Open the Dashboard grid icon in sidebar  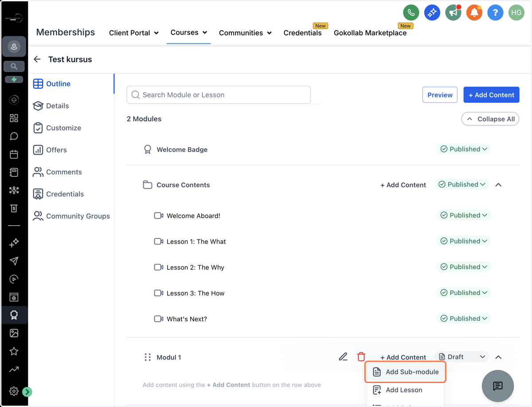pyautogui.click(x=14, y=118)
